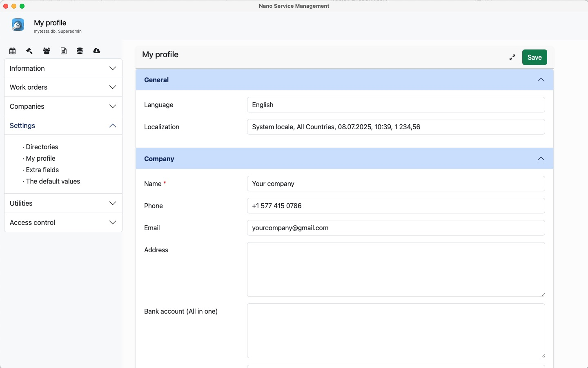This screenshot has width=588, height=368.
Task: Click the hammer work orders icon
Action: point(29,51)
